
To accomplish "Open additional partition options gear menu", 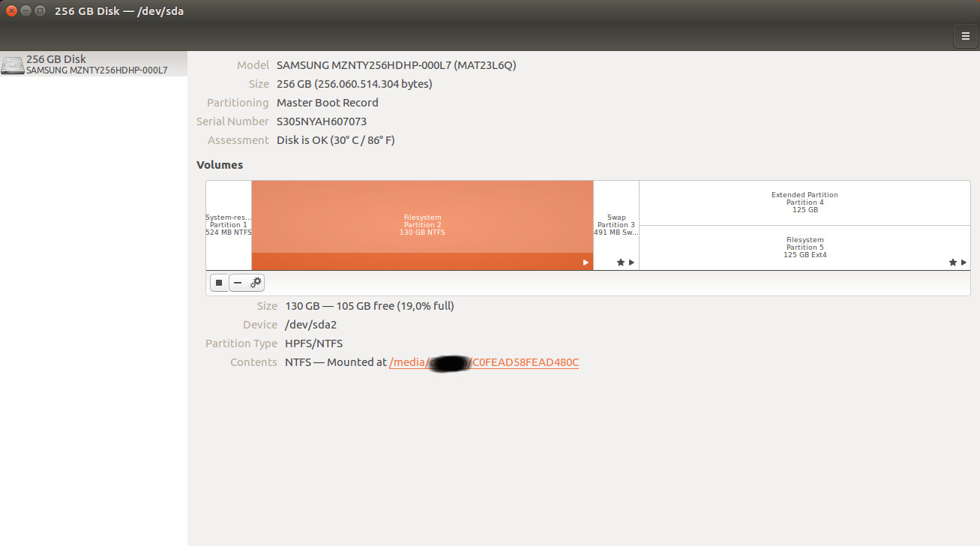I will click(256, 283).
